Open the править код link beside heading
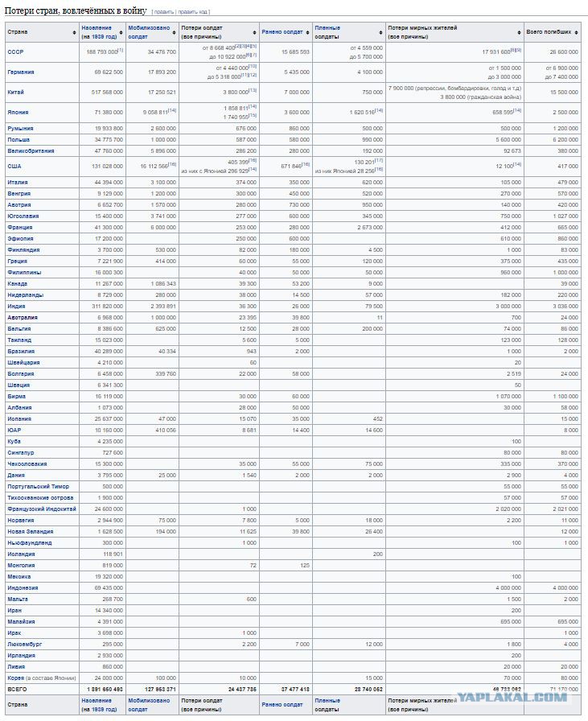The image size is (588, 721). [x=192, y=12]
